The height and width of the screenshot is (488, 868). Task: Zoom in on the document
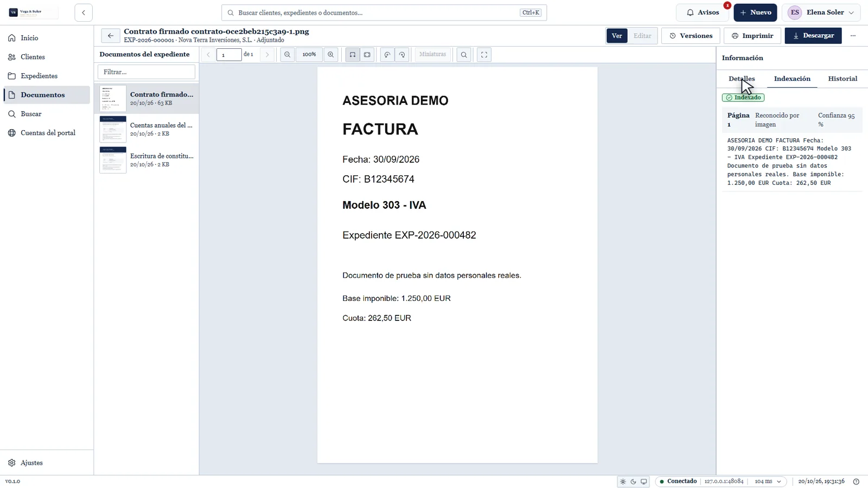(x=331, y=55)
